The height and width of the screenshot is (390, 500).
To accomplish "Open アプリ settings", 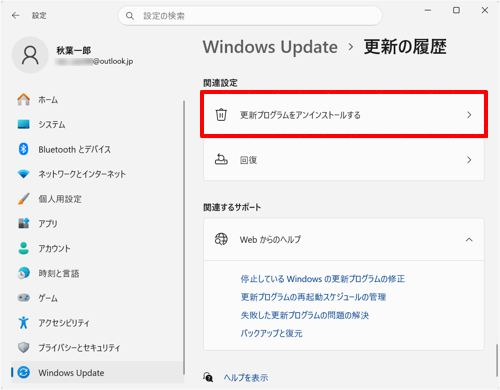I will [97, 223].
